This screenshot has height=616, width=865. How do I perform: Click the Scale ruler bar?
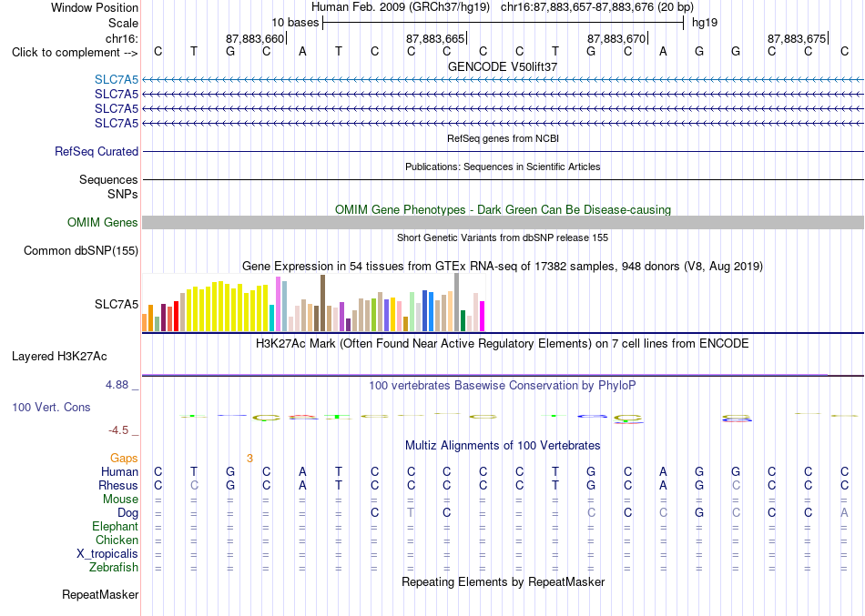coord(504,23)
